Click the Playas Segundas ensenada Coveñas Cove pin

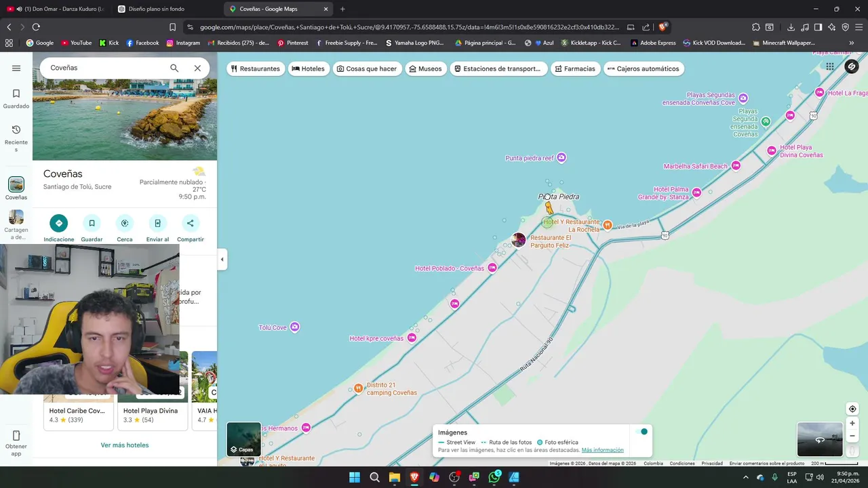click(743, 98)
